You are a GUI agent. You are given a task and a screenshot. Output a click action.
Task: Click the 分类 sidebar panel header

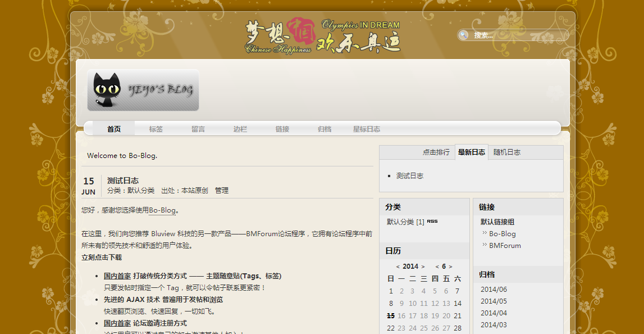click(x=424, y=207)
